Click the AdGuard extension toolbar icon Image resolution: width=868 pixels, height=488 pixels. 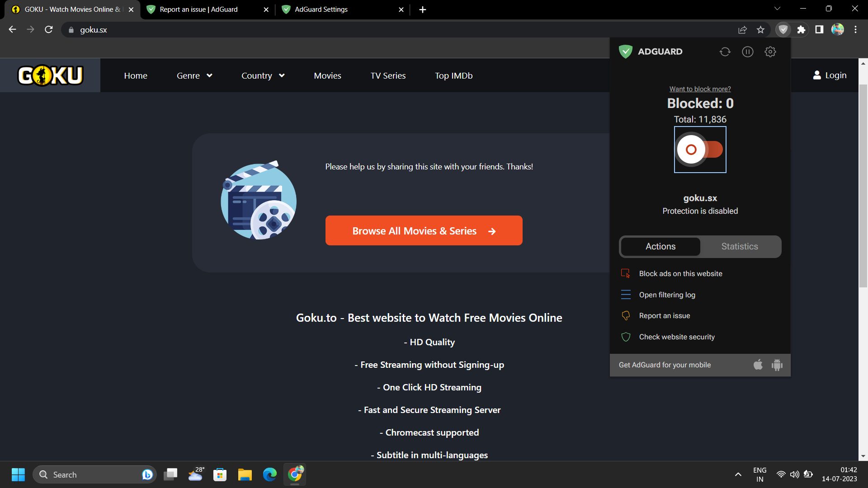(783, 30)
